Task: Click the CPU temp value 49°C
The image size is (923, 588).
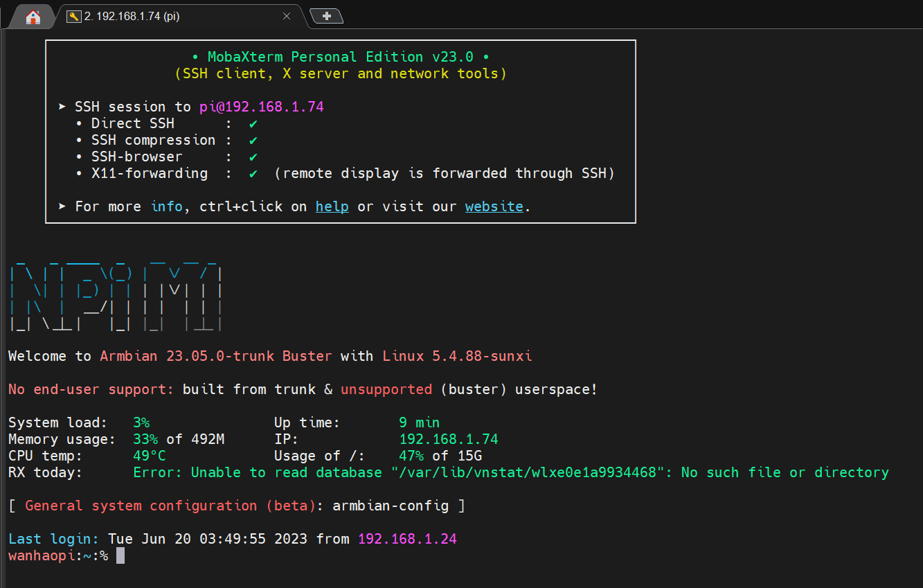Action: pyautogui.click(x=150, y=456)
